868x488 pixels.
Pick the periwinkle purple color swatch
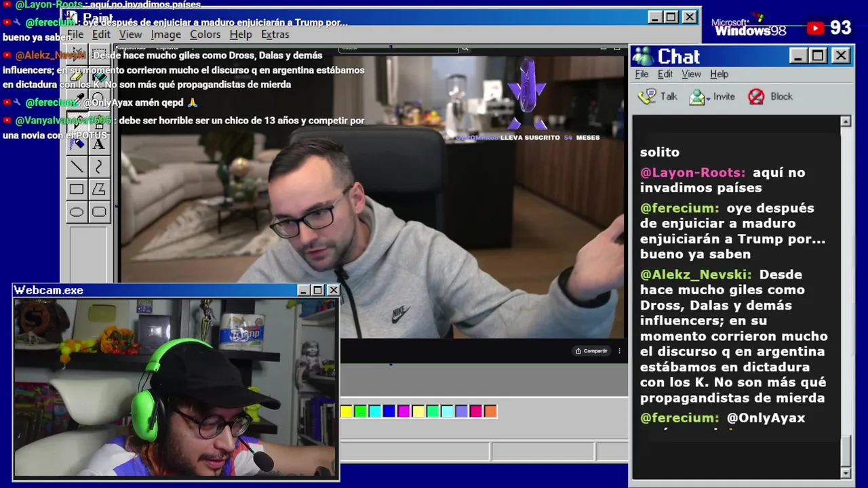point(462,411)
